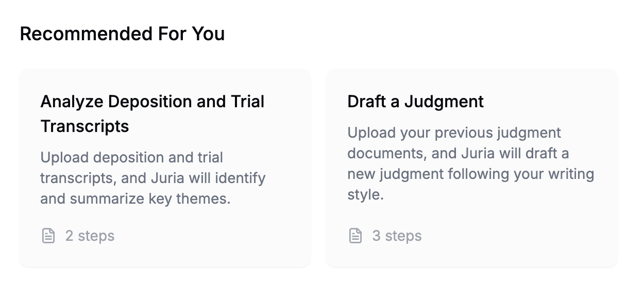The height and width of the screenshot is (297, 644).
Task: Click the document icon beside "2 steps"
Action: pyautogui.click(x=48, y=236)
